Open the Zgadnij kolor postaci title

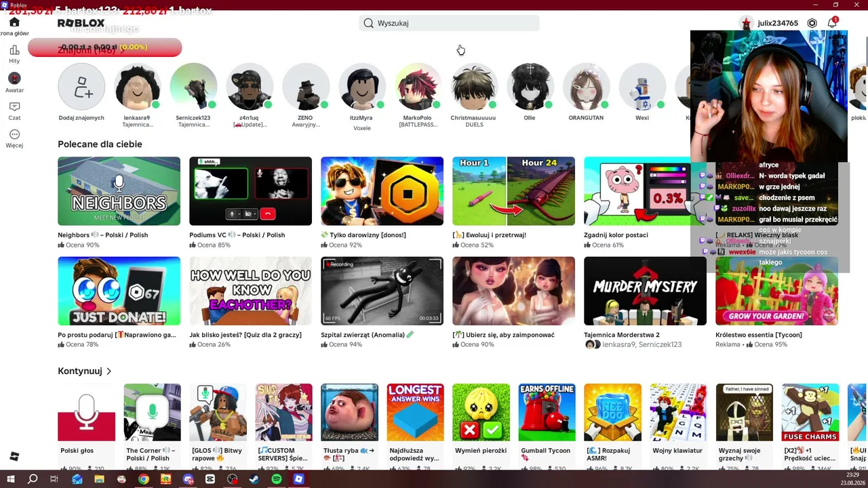pyautogui.click(x=616, y=235)
